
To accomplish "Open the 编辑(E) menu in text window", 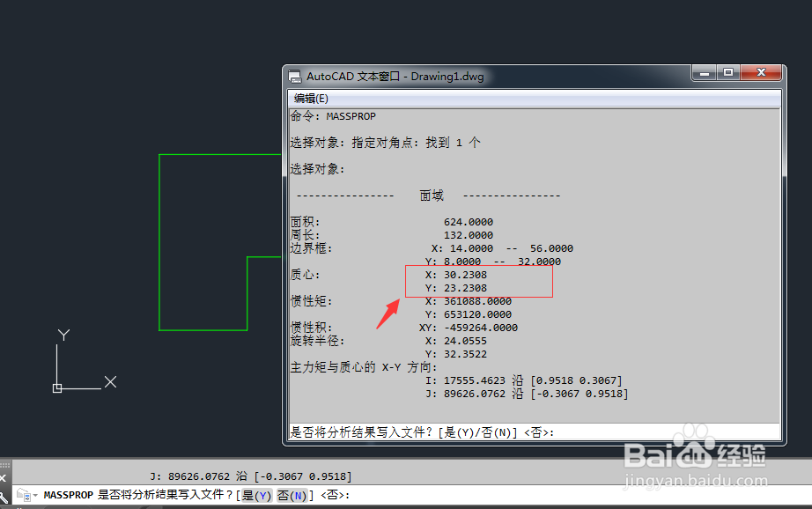I will (x=311, y=99).
